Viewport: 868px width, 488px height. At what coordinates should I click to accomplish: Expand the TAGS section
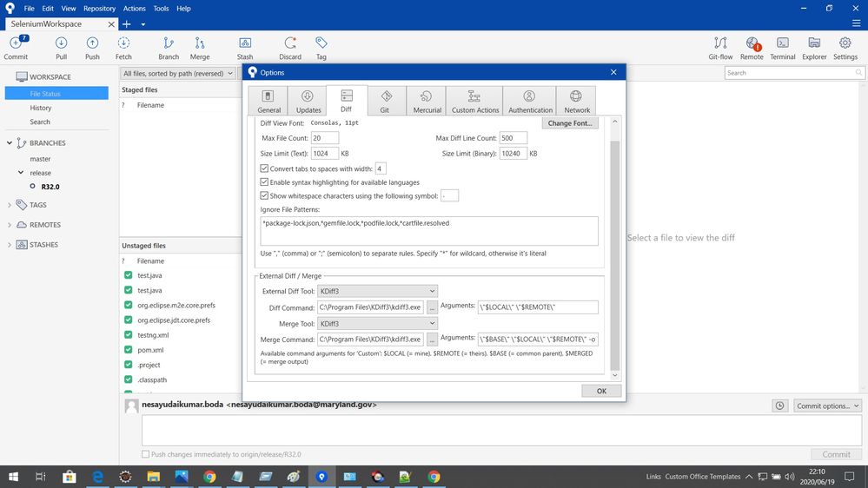[10, 205]
